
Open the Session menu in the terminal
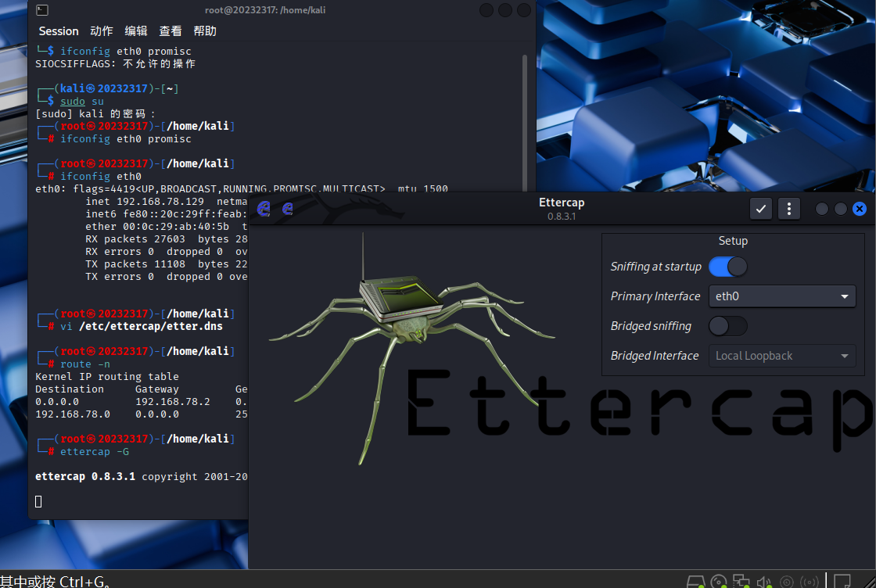(59, 31)
